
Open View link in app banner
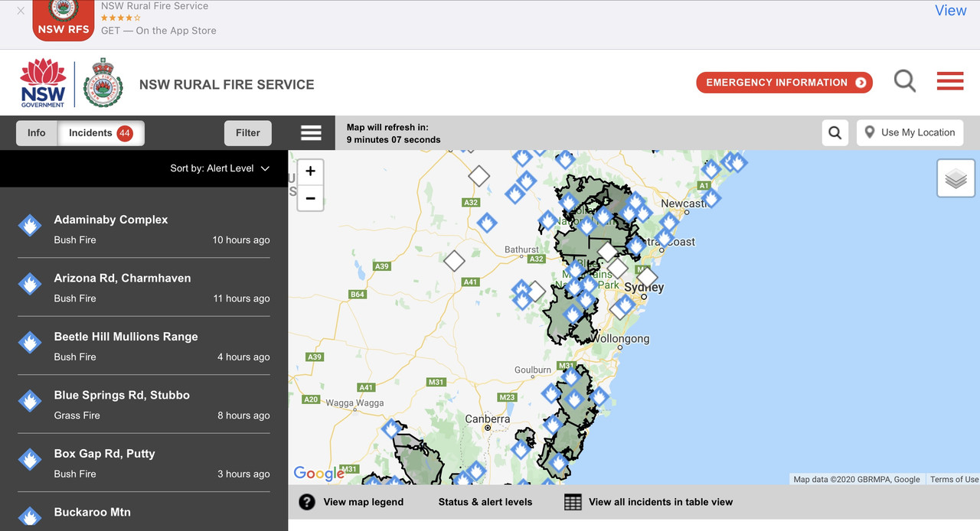950,11
